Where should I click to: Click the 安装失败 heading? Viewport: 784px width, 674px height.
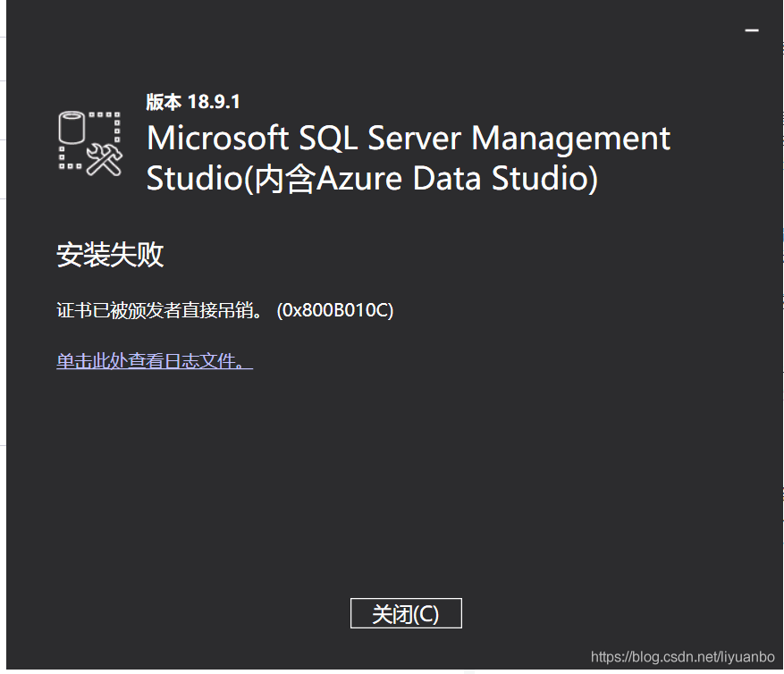(110, 256)
